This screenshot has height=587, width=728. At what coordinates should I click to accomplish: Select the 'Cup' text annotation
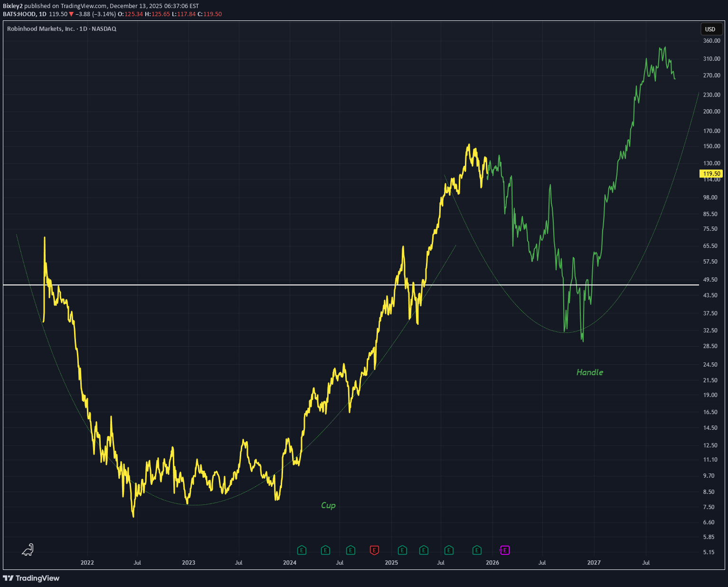tap(328, 505)
